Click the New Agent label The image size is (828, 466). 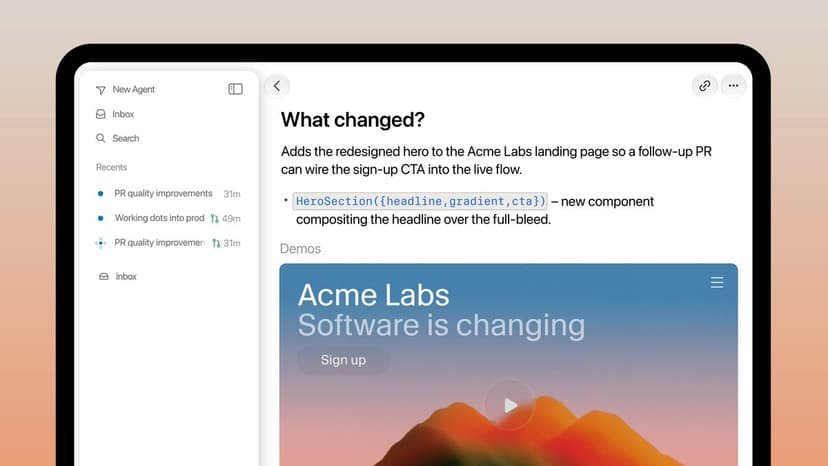coord(134,89)
